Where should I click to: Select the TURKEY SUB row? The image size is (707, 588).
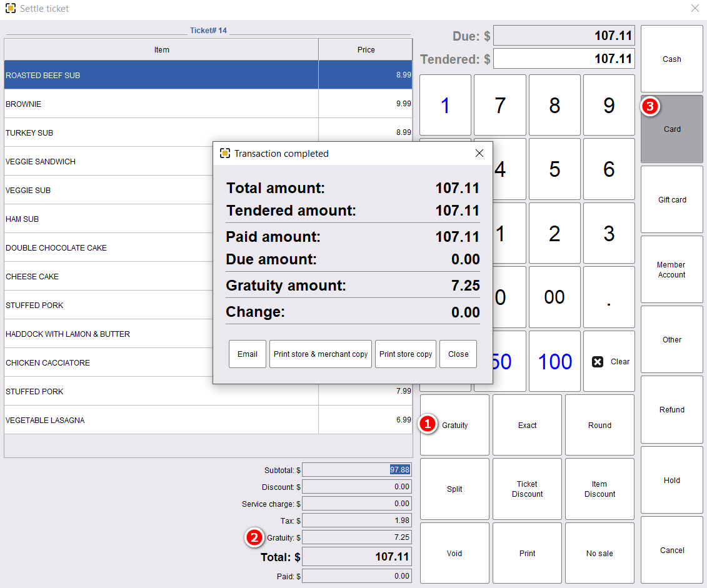coord(208,132)
